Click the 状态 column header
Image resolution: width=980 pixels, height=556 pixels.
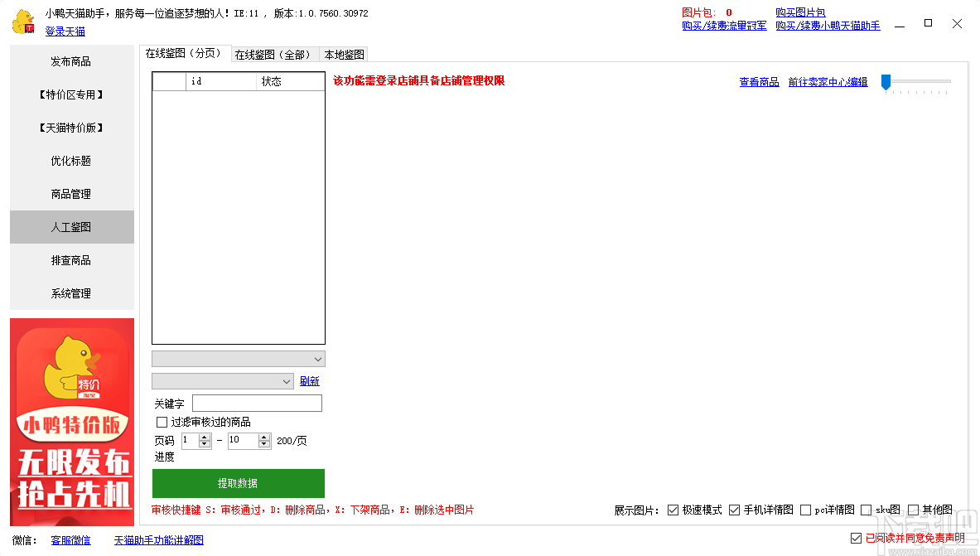tap(290, 81)
